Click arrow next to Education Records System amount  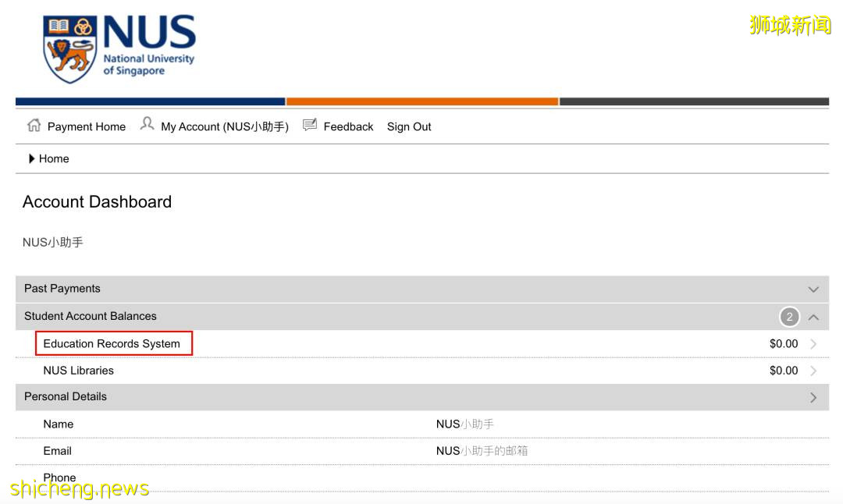pyautogui.click(x=813, y=344)
